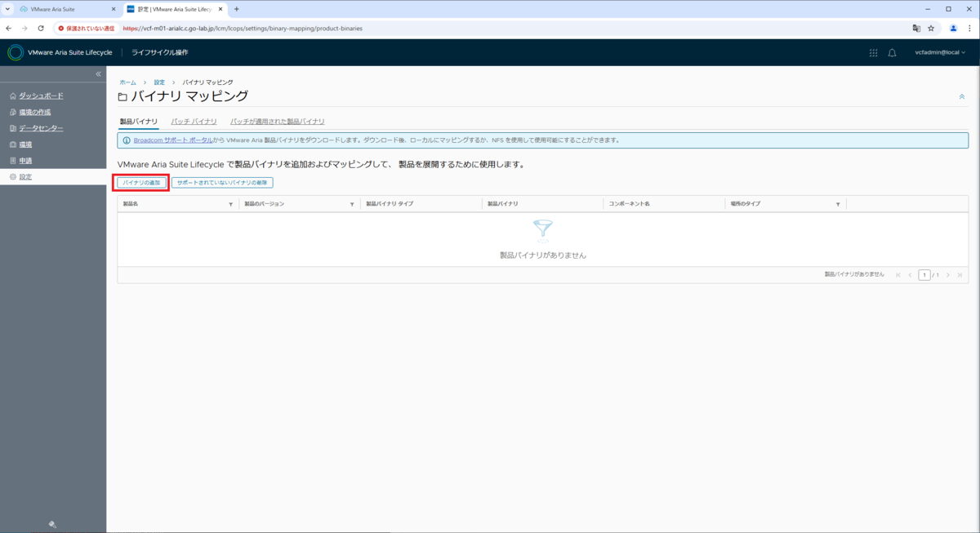This screenshot has height=533, width=980.
Task: Click the gear icon beside 設定
Action: click(12, 177)
